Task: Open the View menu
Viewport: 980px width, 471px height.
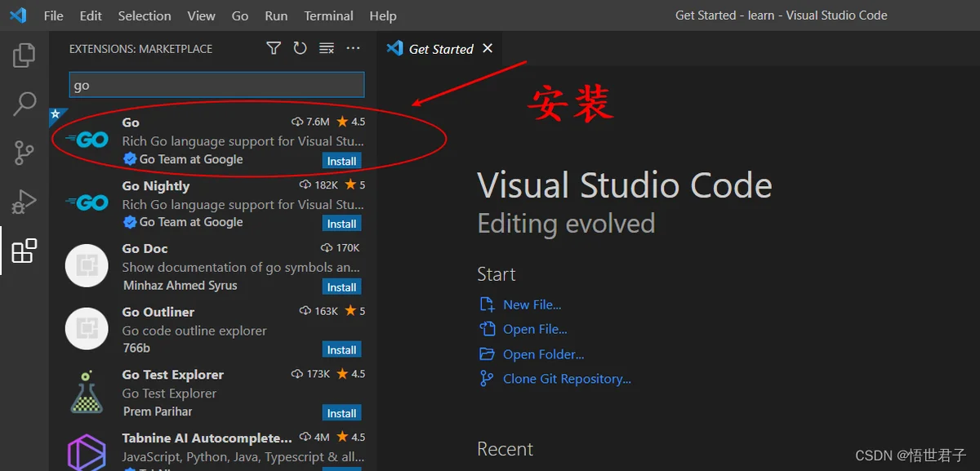Action: (201, 16)
